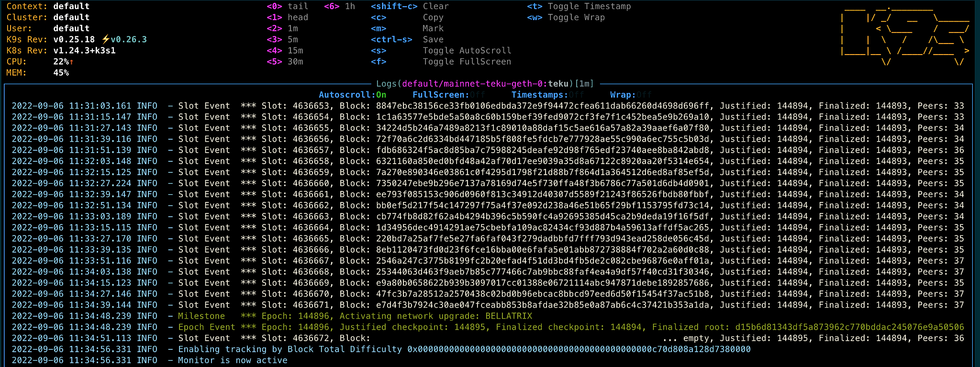Select the <3> 5m time range
Viewport: 980px width, 367px height.
282,39
